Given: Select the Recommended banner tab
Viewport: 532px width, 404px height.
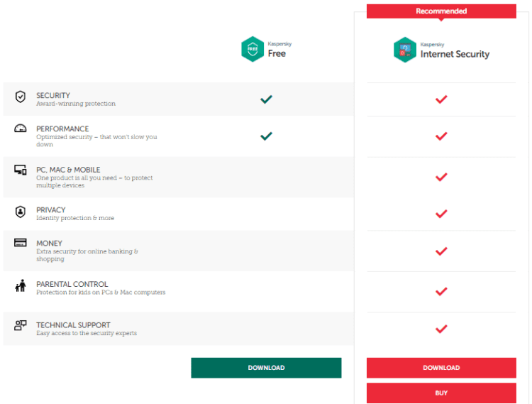Looking at the screenshot, I should tap(441, 11).
